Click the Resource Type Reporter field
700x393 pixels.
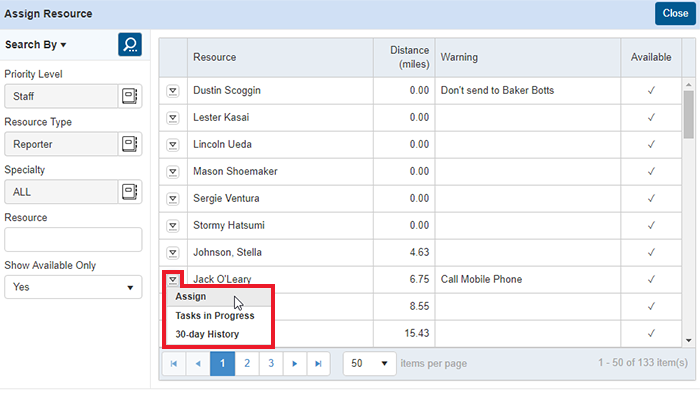tap(61, 144)
